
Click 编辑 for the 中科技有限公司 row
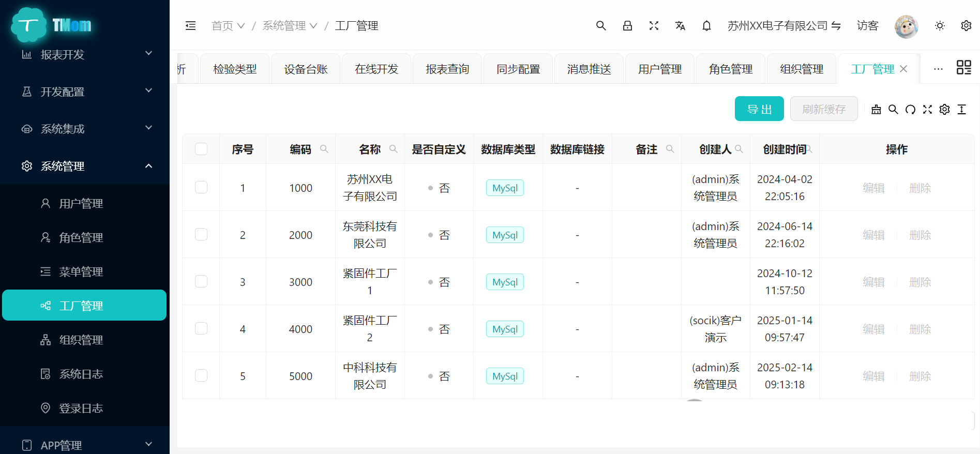click(873, 376)
